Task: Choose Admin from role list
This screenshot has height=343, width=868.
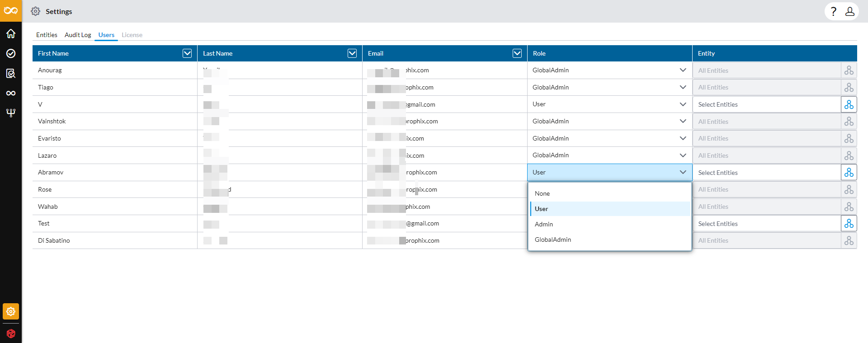Action: click(610, 224)
